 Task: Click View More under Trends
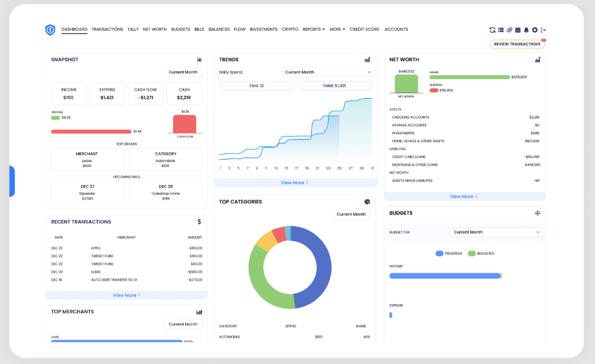(294, 183)
